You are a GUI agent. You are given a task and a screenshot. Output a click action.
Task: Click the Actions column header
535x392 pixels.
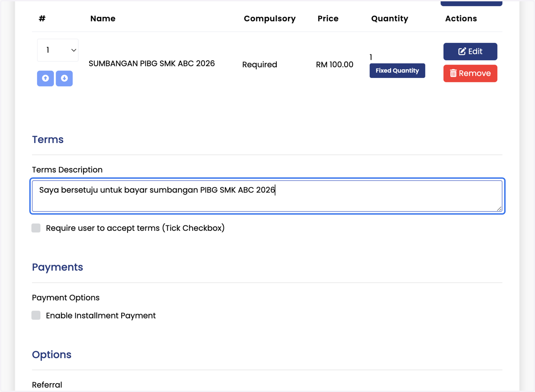(x=461, y=19)
